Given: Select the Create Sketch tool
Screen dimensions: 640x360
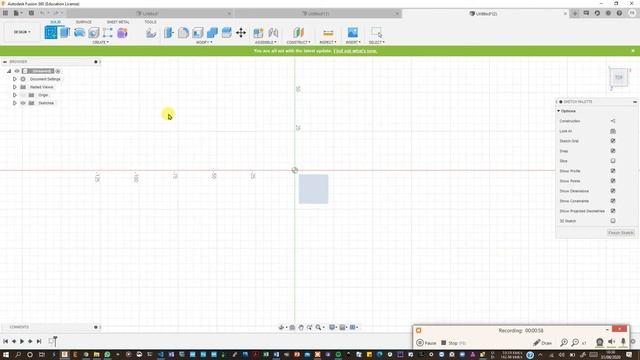Looking at the screenshot, I should click(51, 32).
